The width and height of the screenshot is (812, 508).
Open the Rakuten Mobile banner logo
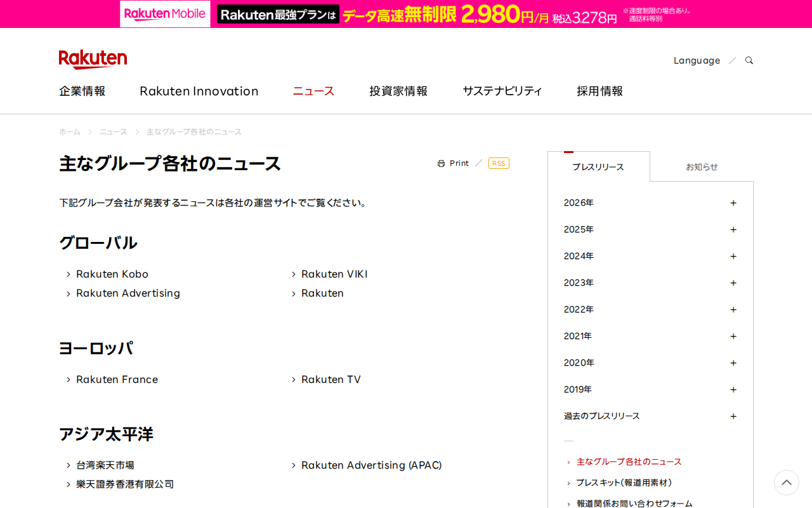tap(164, 13)
